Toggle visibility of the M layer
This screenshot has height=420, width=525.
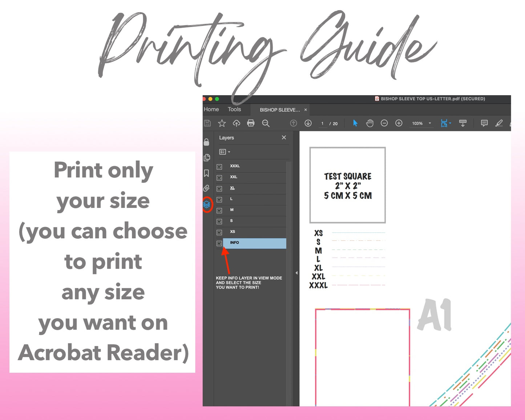pos(219,210)
